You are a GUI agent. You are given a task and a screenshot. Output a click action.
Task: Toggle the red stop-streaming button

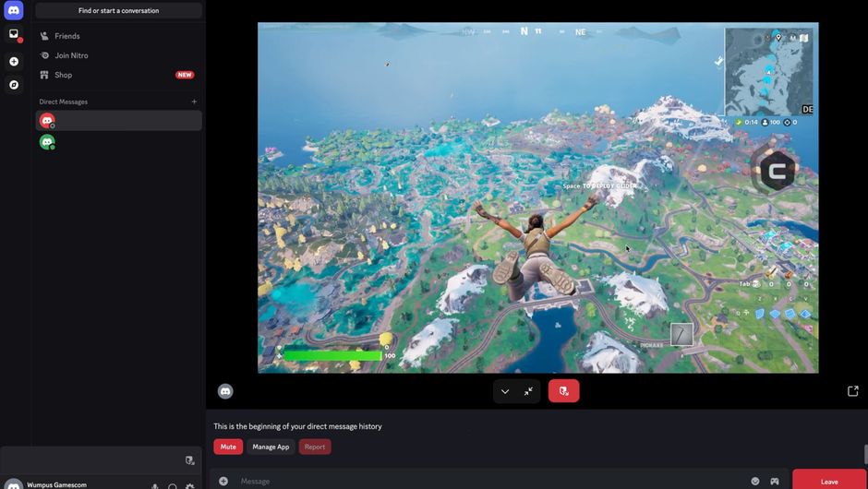(563, 391)
